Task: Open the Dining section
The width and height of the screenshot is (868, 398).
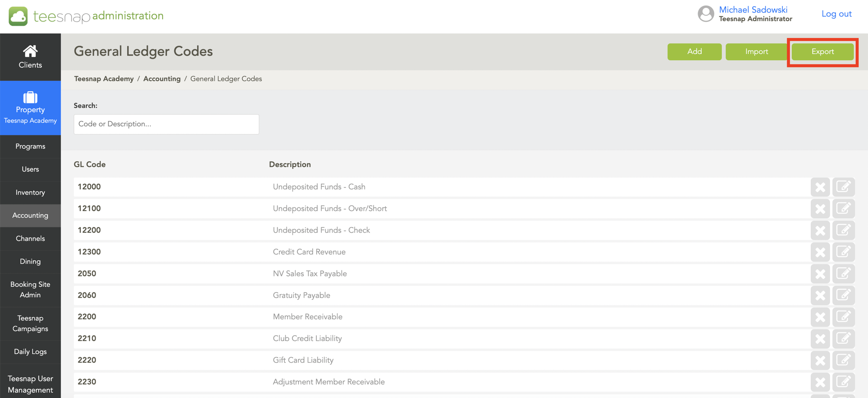Action: [30, 261]
